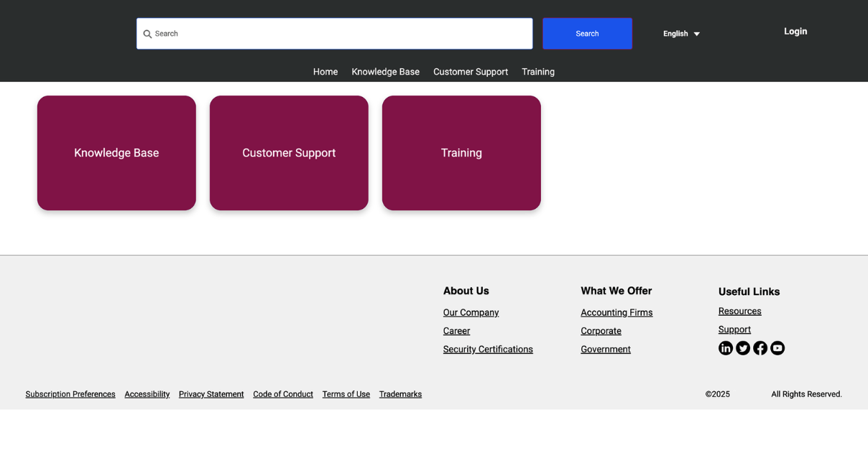
Task: Expand the English language dropdown
Action: click(681, 34)
